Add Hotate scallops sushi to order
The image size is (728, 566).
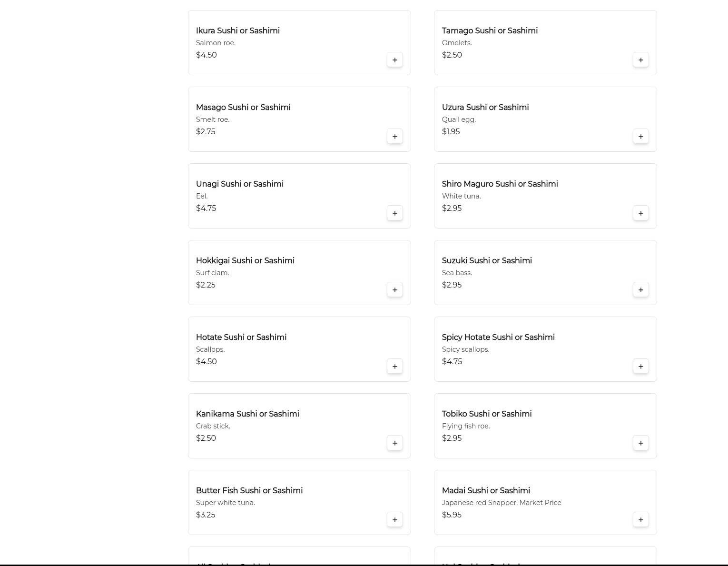click(394, 367)
